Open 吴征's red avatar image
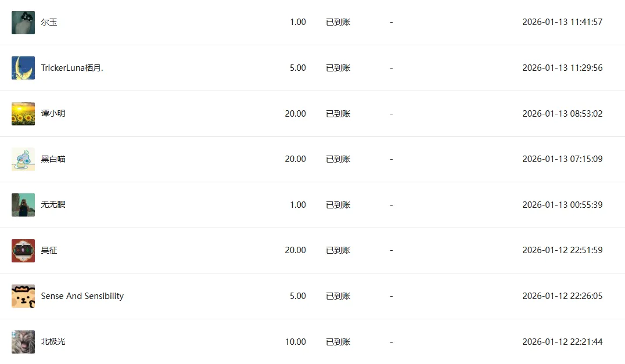The height and width of the screenshot is (364, 625). (x=23, y=250)
